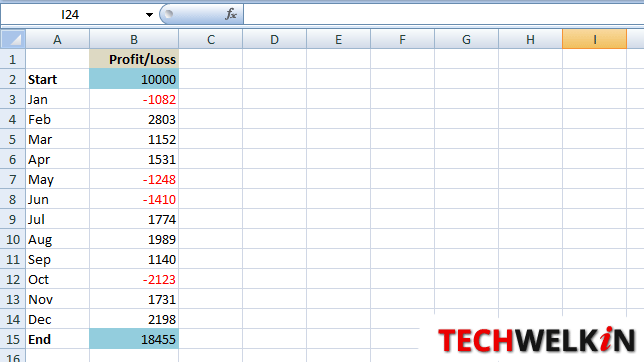Select column E header
Screen dimensions: 644x362
coord(338,39)
